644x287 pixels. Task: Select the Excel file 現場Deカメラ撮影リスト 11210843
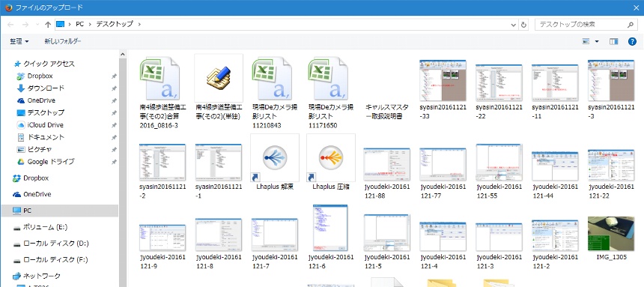pyautogui.click(x=274, y=78)
